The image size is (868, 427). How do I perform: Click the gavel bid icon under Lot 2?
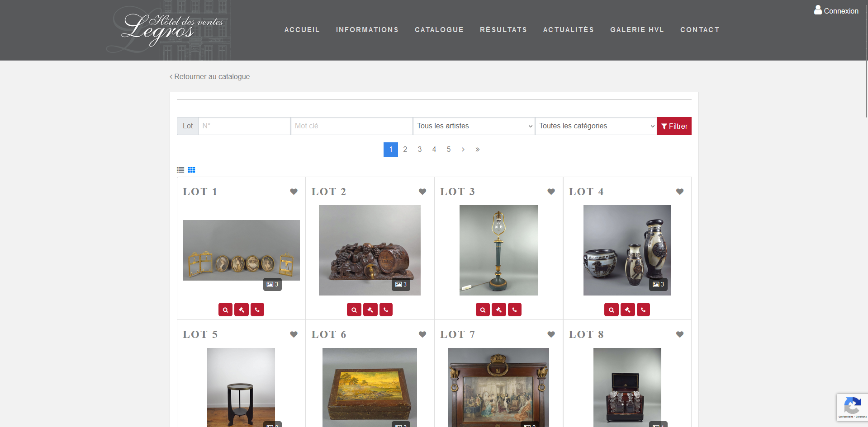(370, 310)
